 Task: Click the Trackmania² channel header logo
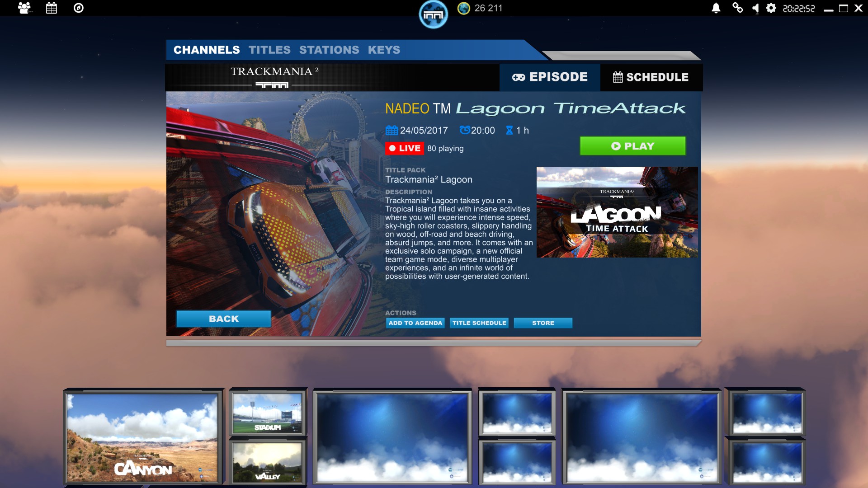(274, 77)
